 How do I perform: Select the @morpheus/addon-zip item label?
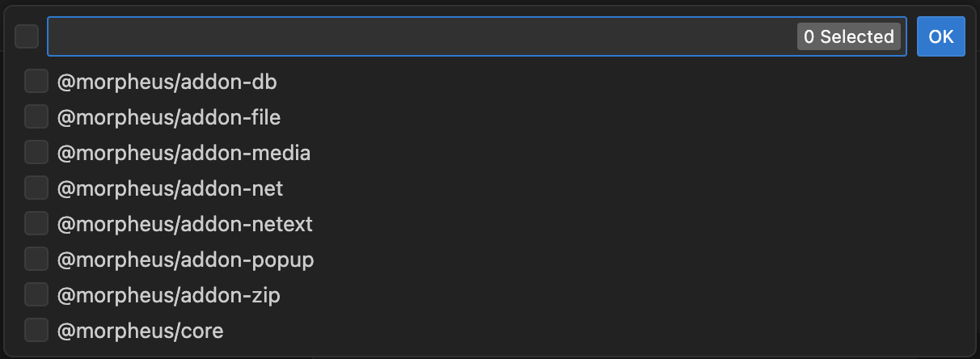(169, 294)
